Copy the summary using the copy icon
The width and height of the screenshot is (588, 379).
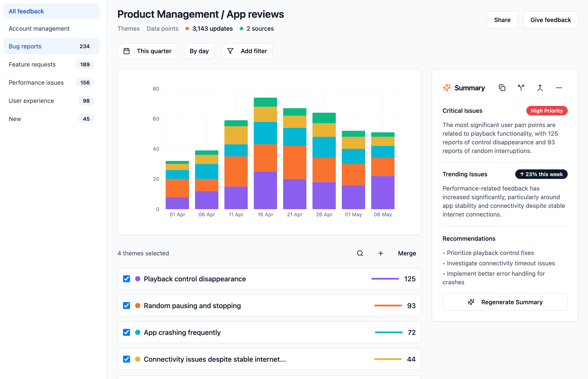coord(502,88)
